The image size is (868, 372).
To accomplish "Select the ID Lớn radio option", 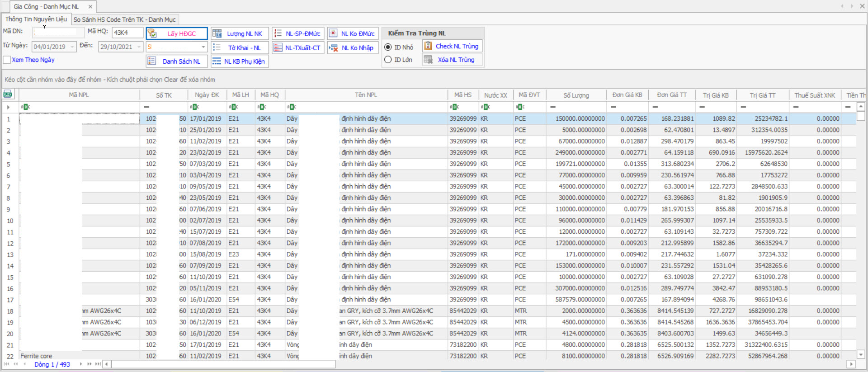I will pyautogui.click(x=388, y=60).
